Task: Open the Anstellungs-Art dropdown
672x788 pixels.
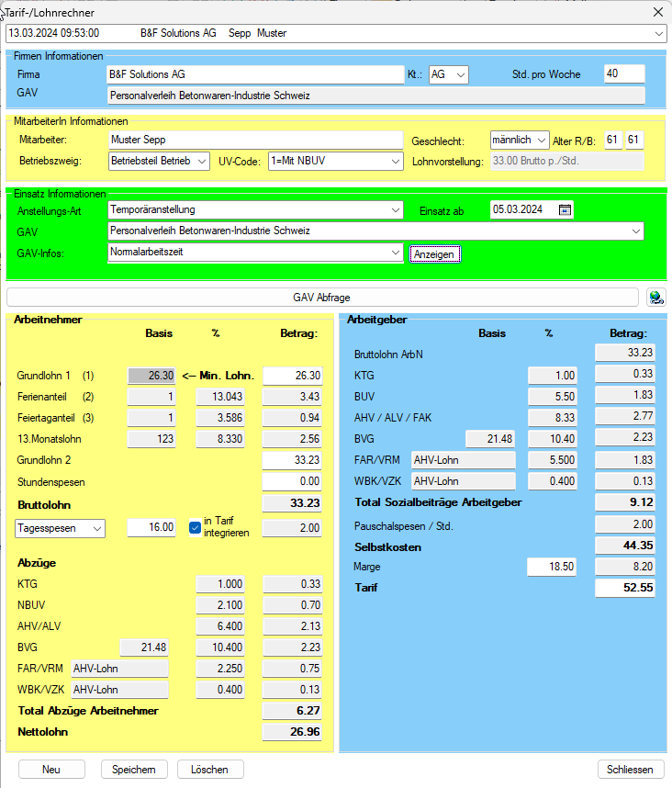Action: [x=395, y=210]
